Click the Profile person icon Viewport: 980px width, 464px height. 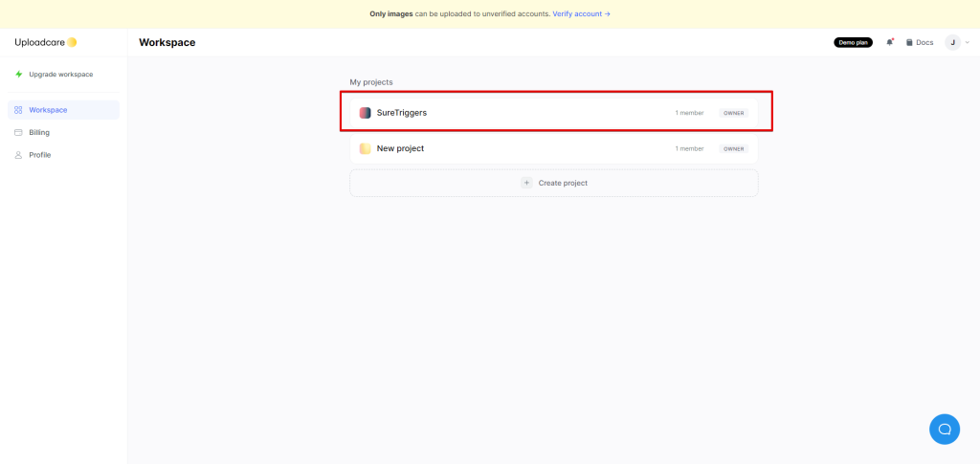pos(18,155)
